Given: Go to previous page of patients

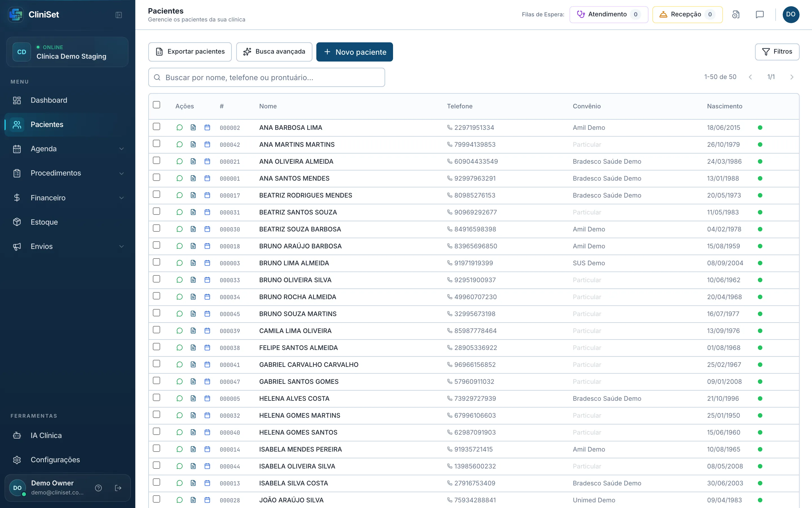Looking at the screenshot, I should pyautogui.click(x=750, y=77).
